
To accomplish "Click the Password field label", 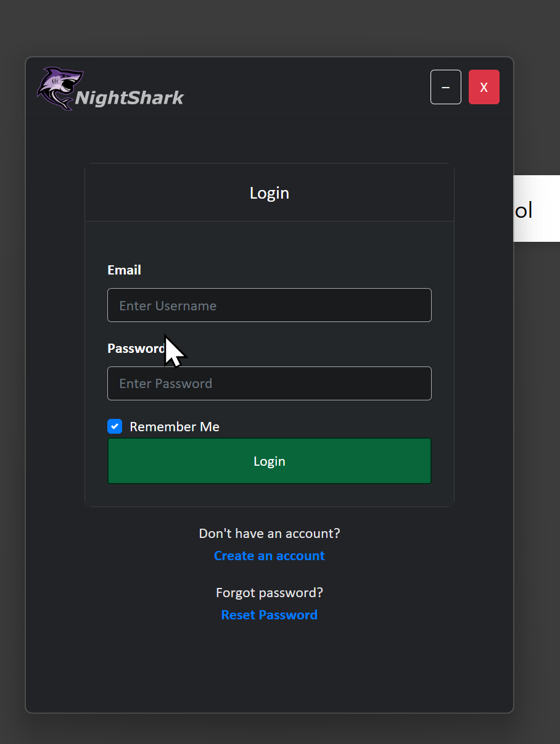I will coord(136,349).
